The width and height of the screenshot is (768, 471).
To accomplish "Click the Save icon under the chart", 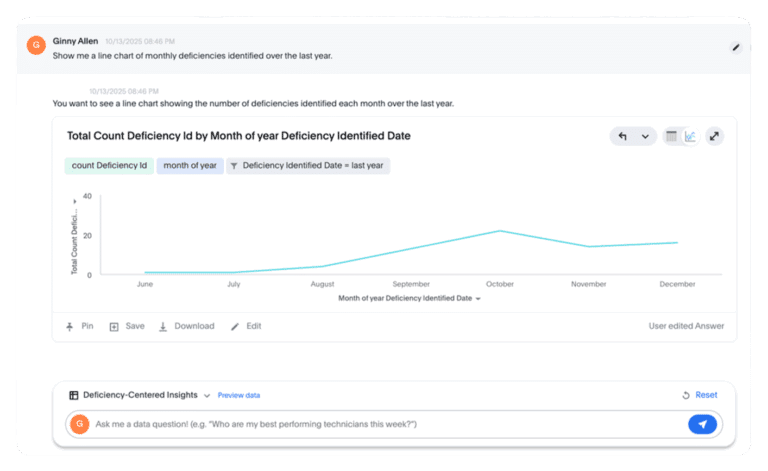I will pos(114,326).
